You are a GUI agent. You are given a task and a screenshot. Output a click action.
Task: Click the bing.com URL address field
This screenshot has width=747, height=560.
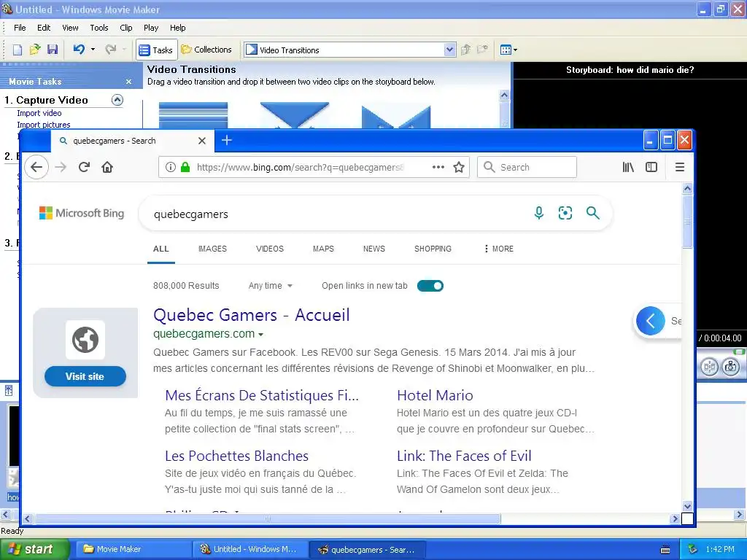[x=300, y=167]
